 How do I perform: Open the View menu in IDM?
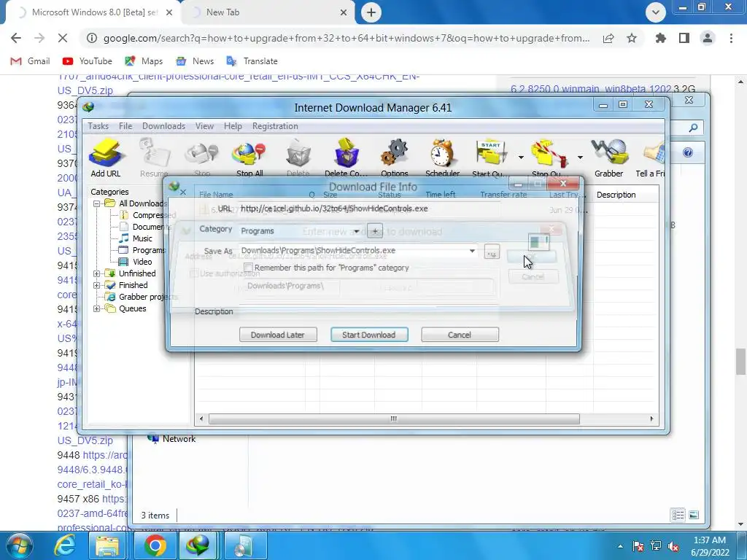point(204,126)
